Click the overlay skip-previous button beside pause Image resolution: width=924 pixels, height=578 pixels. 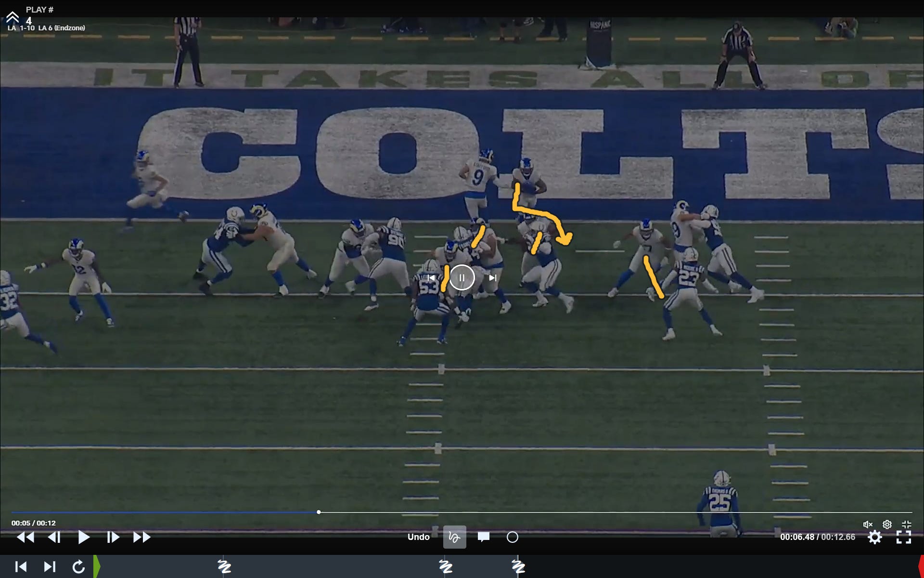[x=431, y=277]
